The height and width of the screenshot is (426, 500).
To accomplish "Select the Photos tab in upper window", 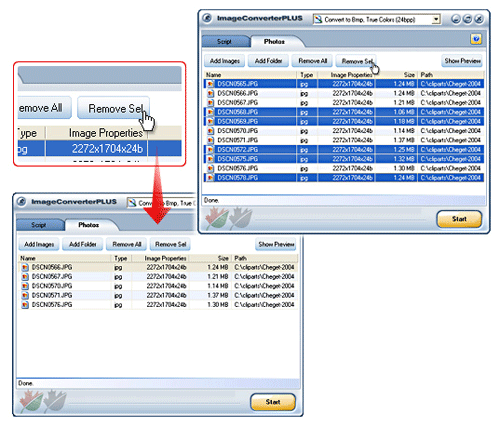I will tap(274, 41).
